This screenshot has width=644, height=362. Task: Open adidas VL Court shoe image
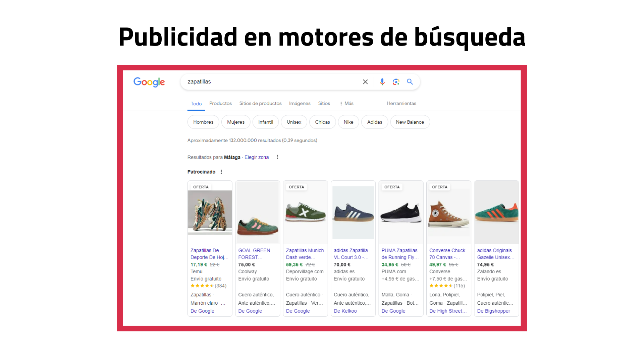pyautogui.click(x=353, y=213)
